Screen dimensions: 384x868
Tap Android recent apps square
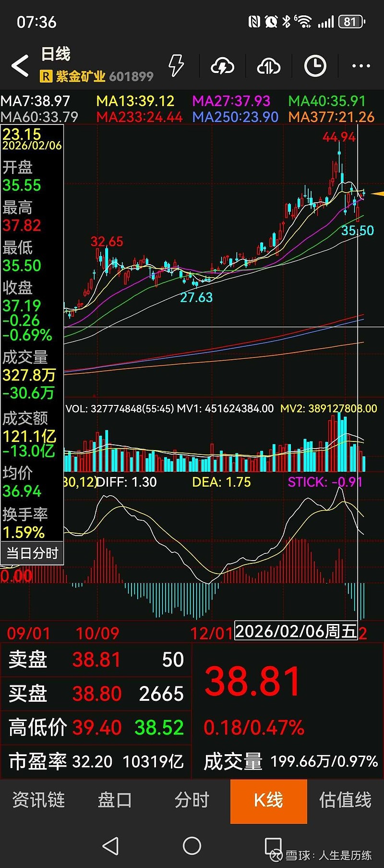click(x=273, y=846)
